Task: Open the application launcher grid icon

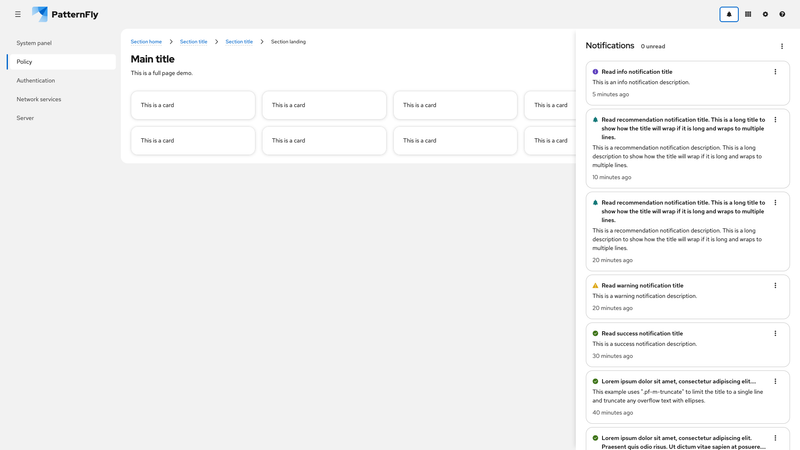Action: tap(748, 14)
